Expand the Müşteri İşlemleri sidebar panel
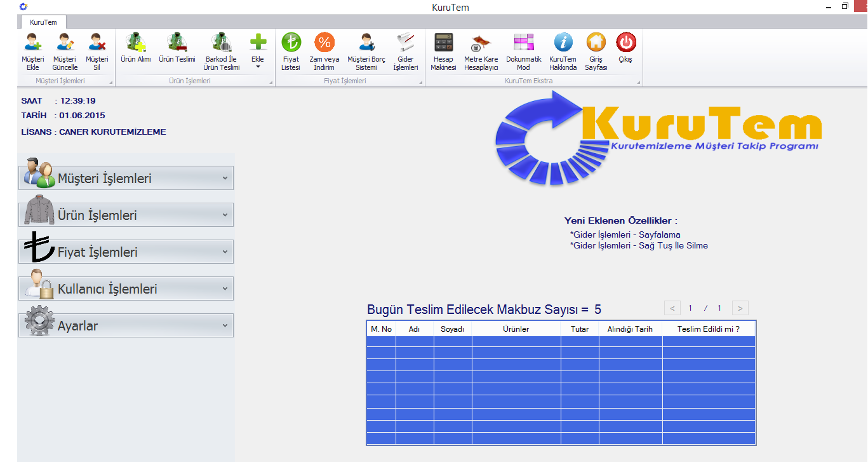 click(126, 179)
